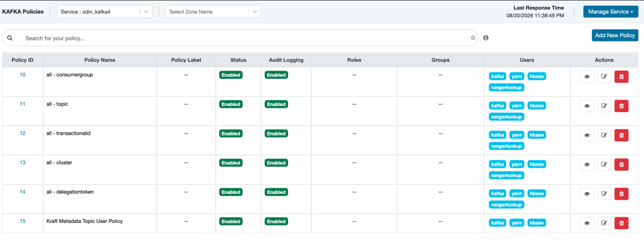
Task: Click the KAFKA Policies heading
Action: (x=23, y=11)
